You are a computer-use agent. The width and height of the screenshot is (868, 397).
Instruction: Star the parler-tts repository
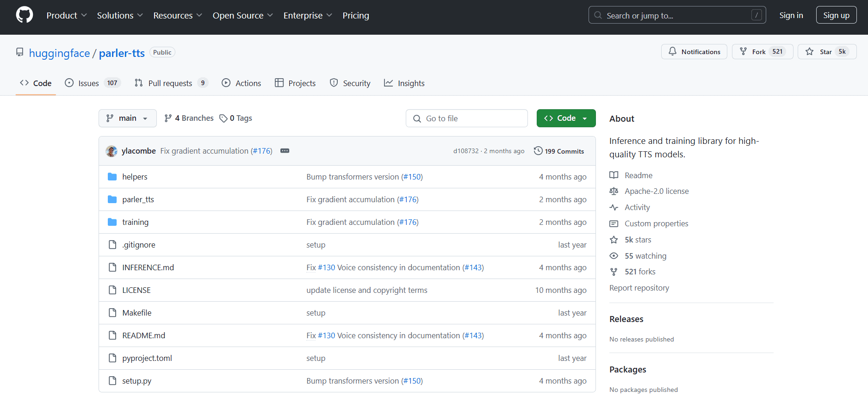coord(818,51)
